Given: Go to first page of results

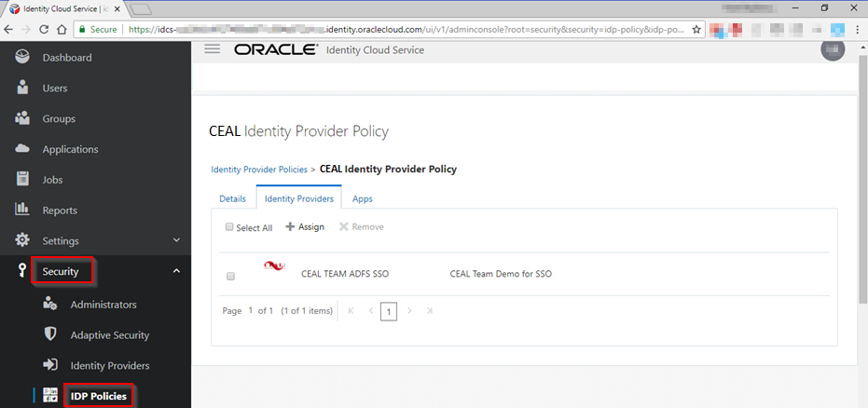Looking at the screenshot, I should tap(351, 311).
